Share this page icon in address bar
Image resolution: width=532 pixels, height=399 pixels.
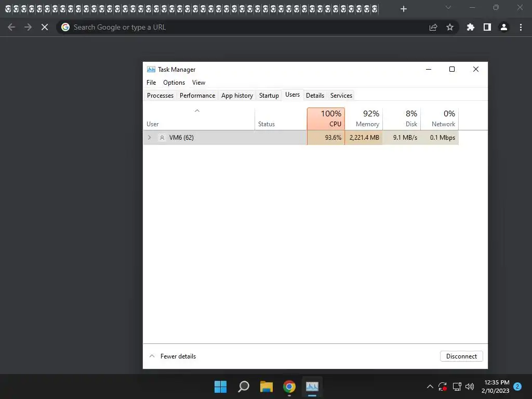(433, 27)
